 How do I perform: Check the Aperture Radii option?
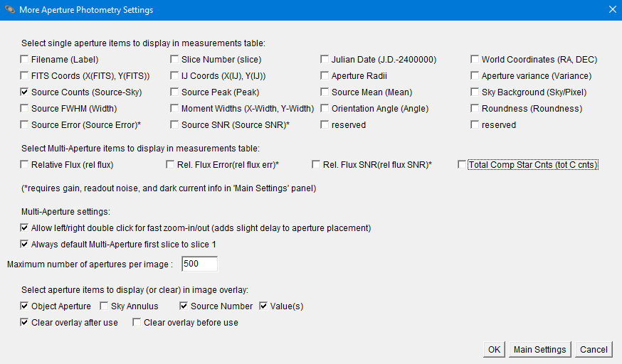[325, 76]
